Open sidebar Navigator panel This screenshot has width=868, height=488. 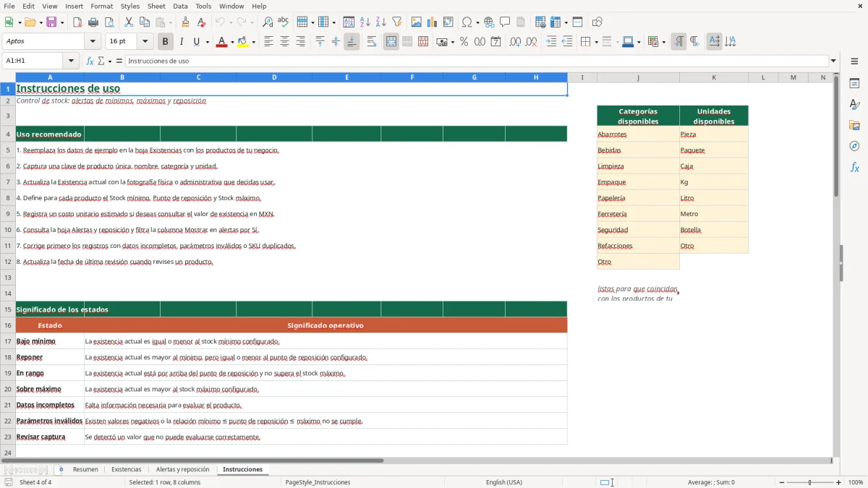(854, 146)
